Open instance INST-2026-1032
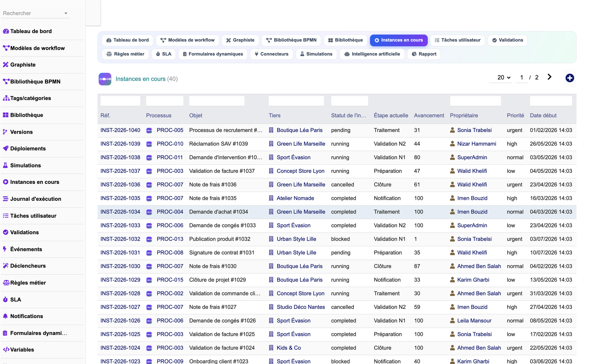 tap(120, 239)
